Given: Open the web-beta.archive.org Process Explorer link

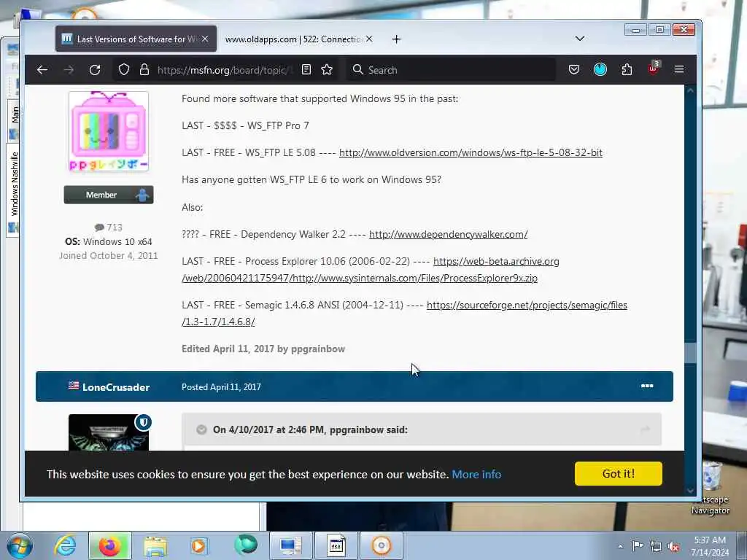Looking at the screenshot, I should [x=371, y=270].
